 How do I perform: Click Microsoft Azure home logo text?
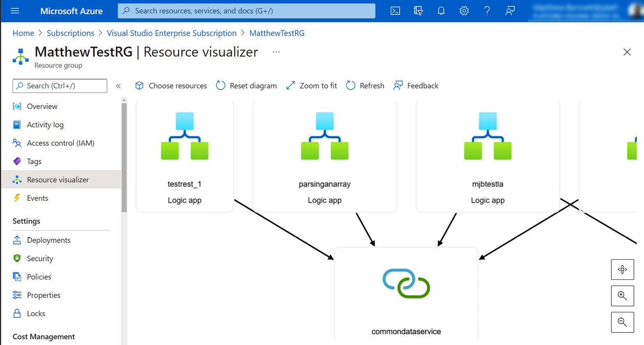point(71,11)
